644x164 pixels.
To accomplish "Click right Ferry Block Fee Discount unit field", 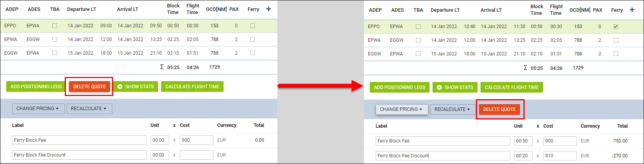I will coord(523,156).
